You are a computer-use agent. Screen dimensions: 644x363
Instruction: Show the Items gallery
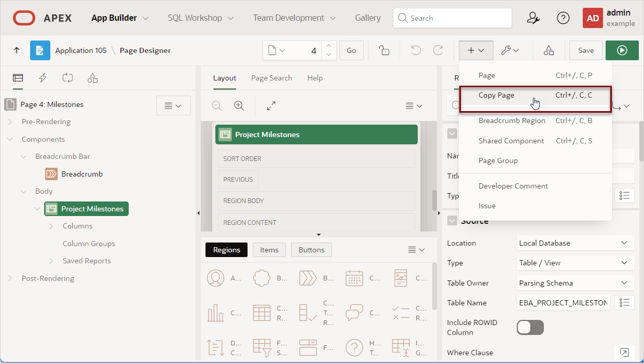pos(269,250)
